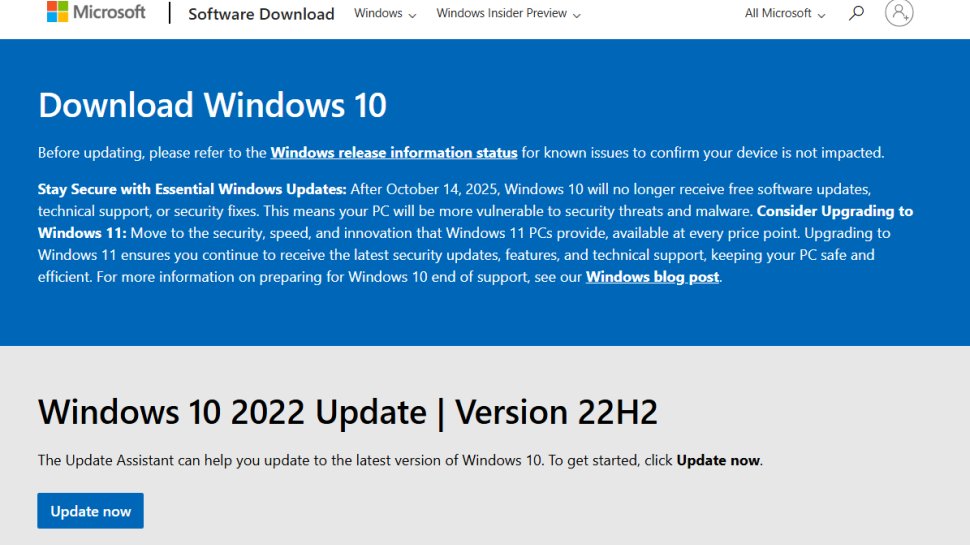The height and width of the screenshot is (545, 970).
Task: Open Windows release information status link
Action: 393,153
